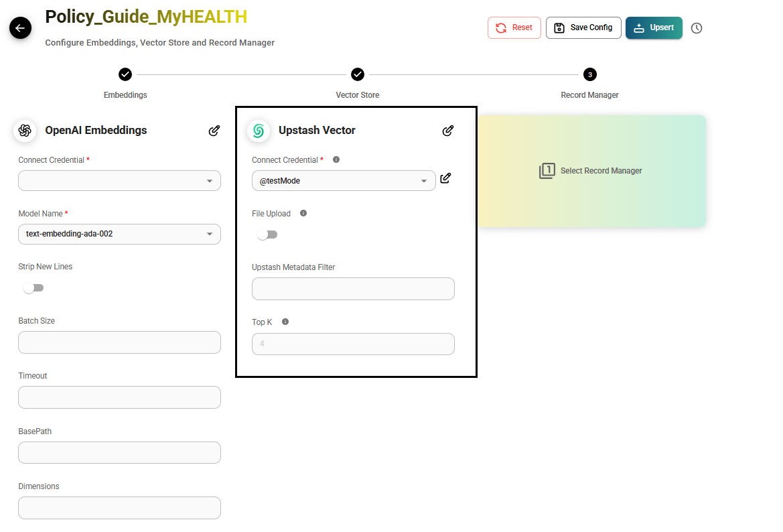
Task: Click the back arrow button
Action: click(x=20, y=28)
